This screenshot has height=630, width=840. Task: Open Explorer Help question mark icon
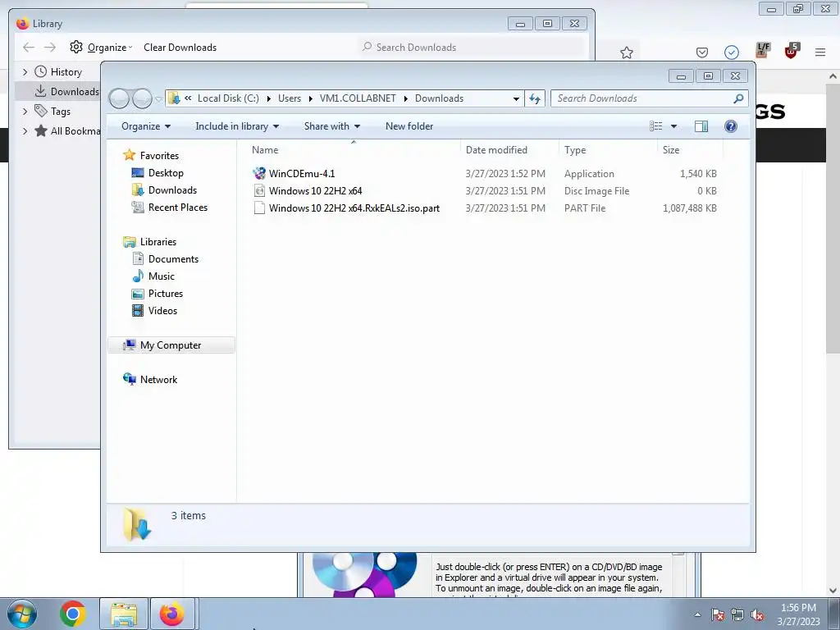pyautogui.click(x=730, y=126)
